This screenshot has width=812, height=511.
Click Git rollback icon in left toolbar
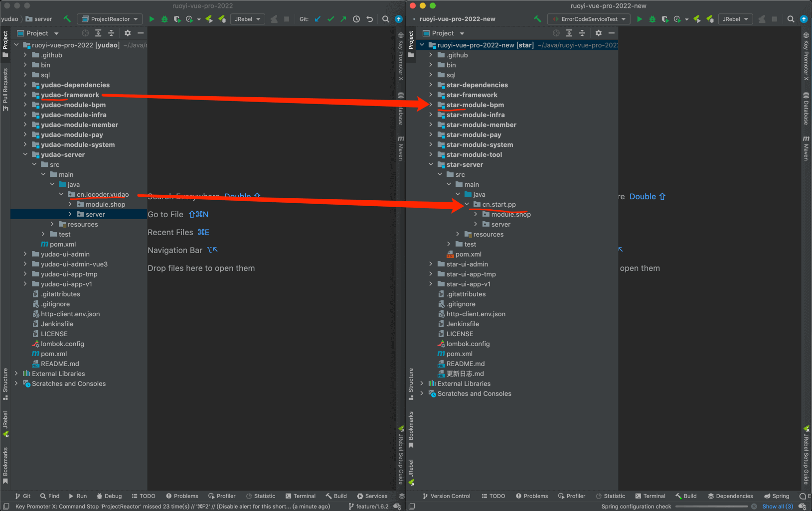point(369,19)
